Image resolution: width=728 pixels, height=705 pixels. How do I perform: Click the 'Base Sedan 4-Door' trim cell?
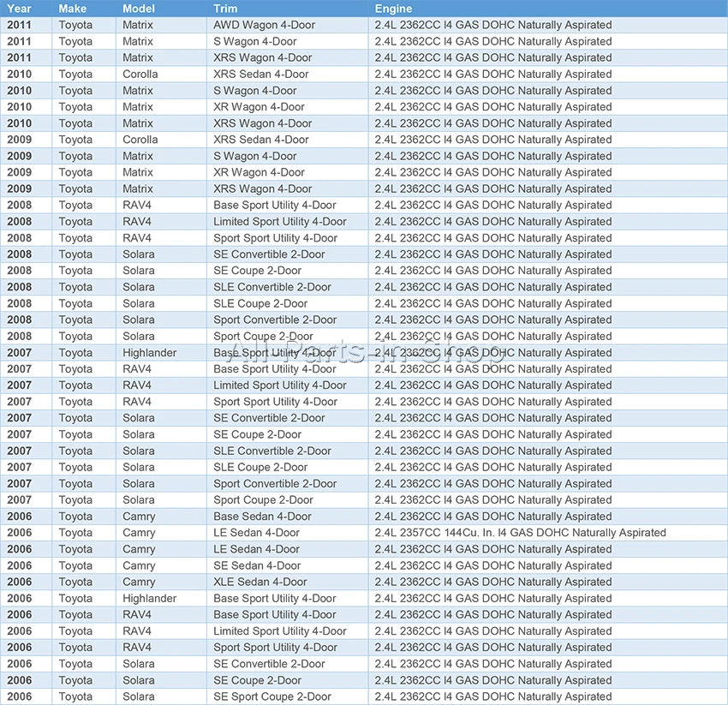pyautogui.click(x=262, y=517)
